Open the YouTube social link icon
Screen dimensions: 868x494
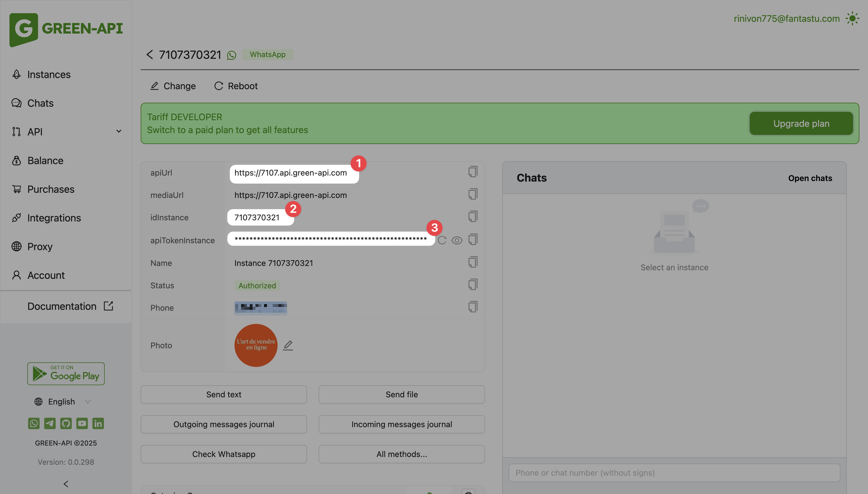coord(82,423)
